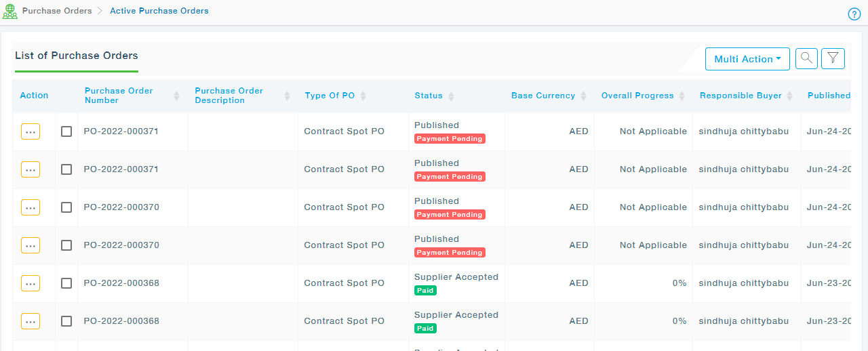Viewport: 868px width, 351px height.
Task: Sort by Status column sort arrows
Action: (x=451, y=96)
